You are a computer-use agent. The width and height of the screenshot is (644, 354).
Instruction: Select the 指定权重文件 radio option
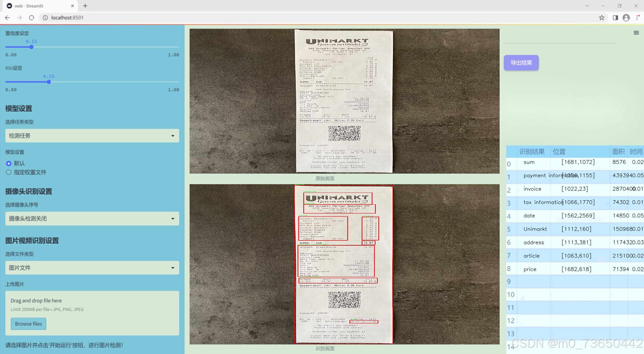(9, 172)
